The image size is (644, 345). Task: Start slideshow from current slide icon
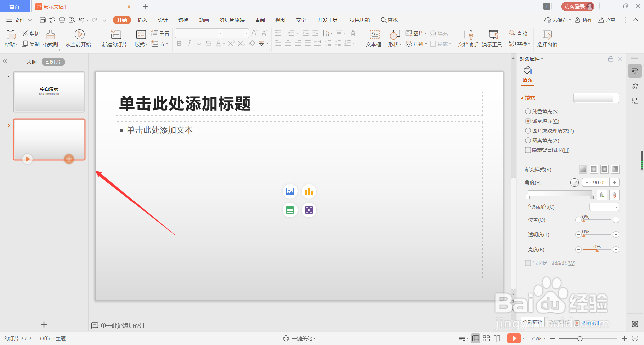[79, 34]
